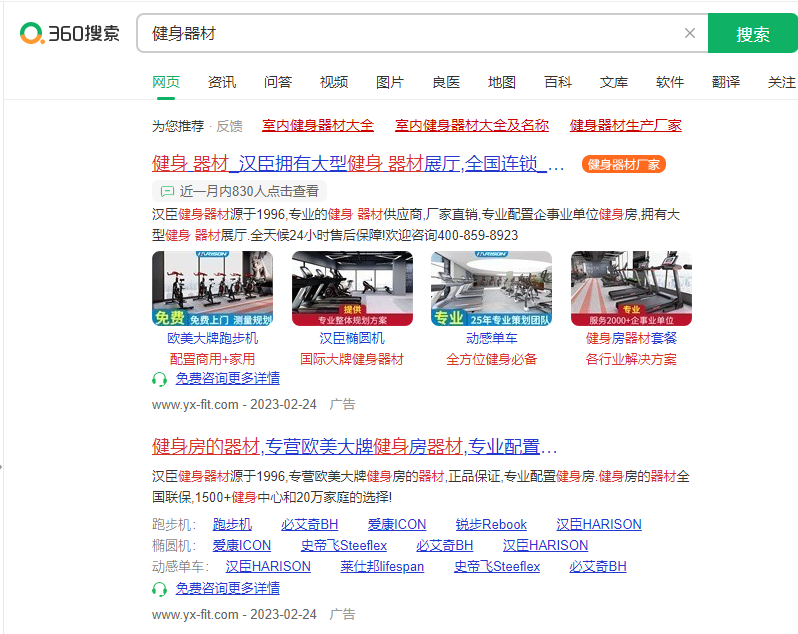This screenshot has height=634, width=798.
Task: Switch to the 资讯 tab
Action: click(x=222, y=82)
